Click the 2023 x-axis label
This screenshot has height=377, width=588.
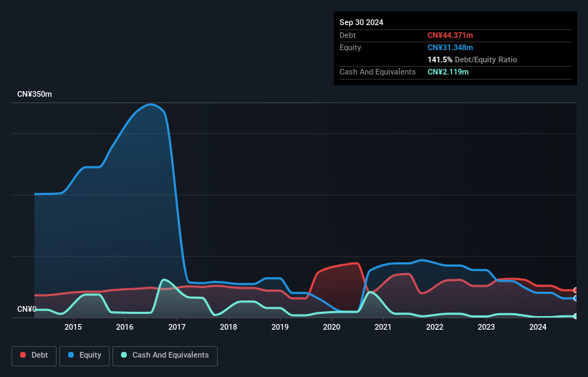tap(486, 327)
